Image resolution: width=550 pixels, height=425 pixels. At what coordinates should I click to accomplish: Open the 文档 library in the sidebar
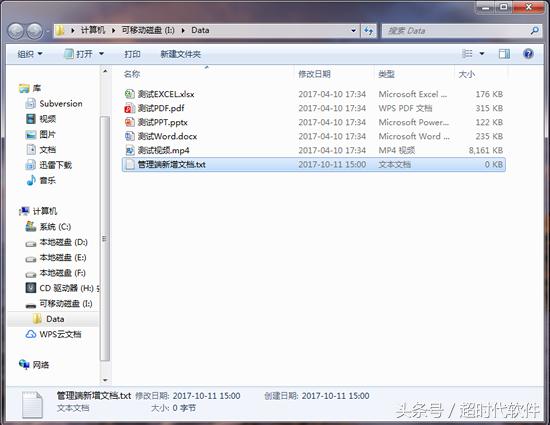point(41,150)
